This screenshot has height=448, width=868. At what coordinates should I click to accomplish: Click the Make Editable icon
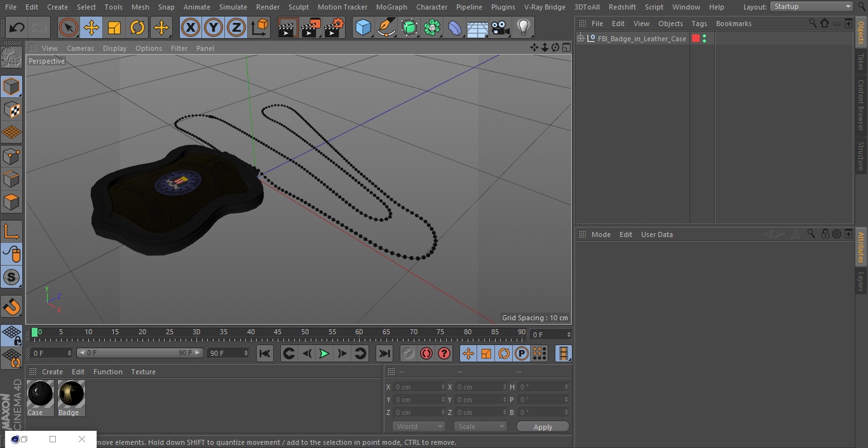11,58
